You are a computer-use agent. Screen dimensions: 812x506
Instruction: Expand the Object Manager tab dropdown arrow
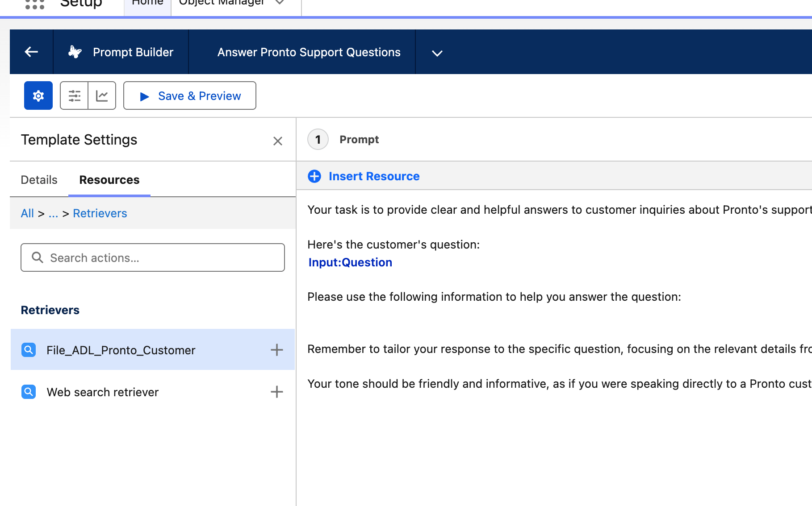tap(280, 3)
